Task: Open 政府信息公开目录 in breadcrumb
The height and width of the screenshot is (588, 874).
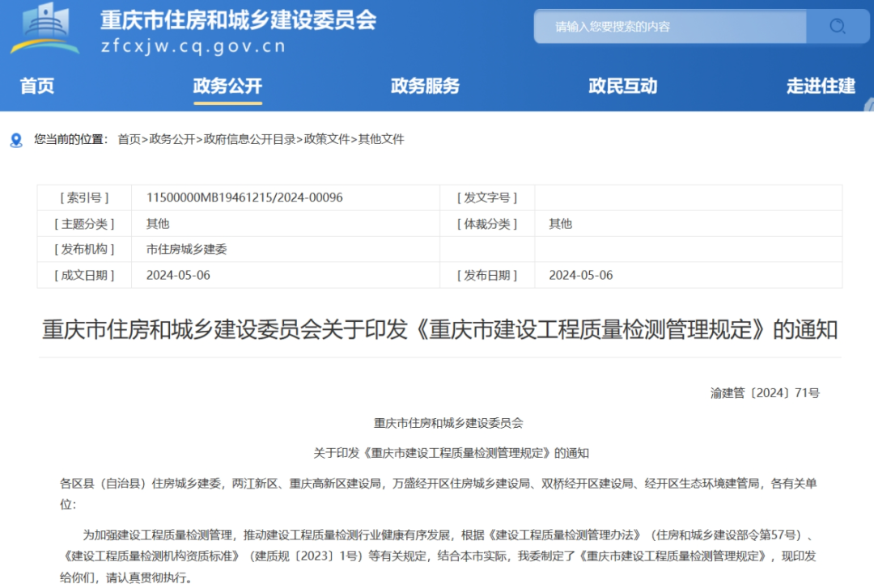Action: click(x=249, y=139)
